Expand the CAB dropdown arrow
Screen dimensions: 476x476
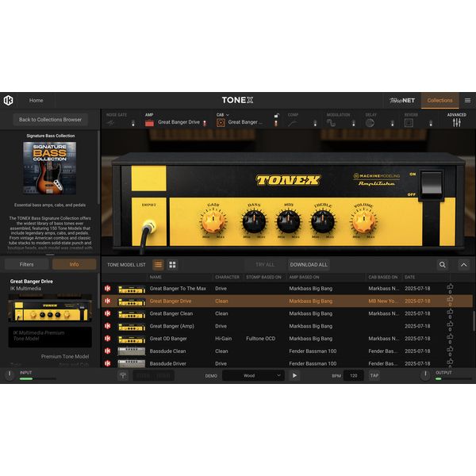228,115
